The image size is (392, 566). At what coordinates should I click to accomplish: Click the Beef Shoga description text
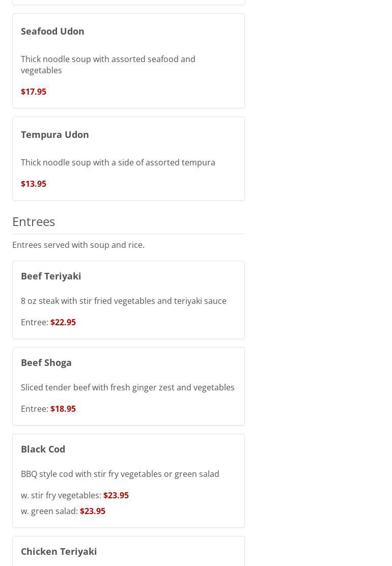(x=127, y=387)
